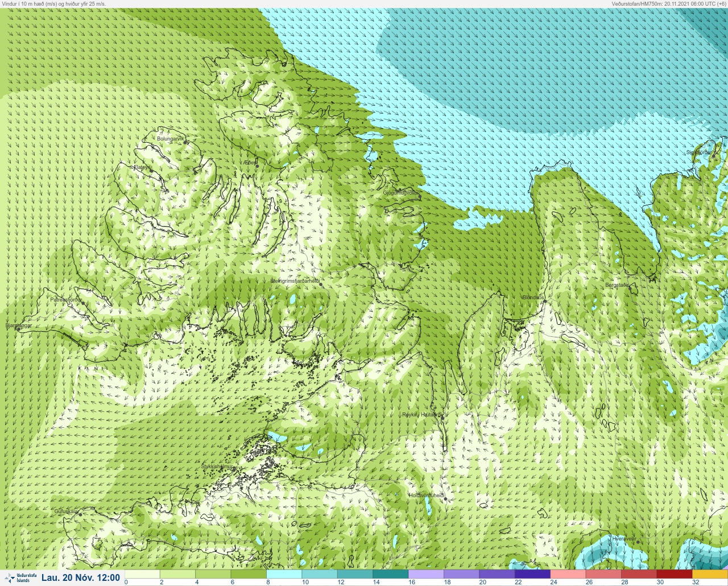The width and height of the screenshot is (728, 586).
Task: Click the Bjargtangar station label
Action: tap(18, 326)
